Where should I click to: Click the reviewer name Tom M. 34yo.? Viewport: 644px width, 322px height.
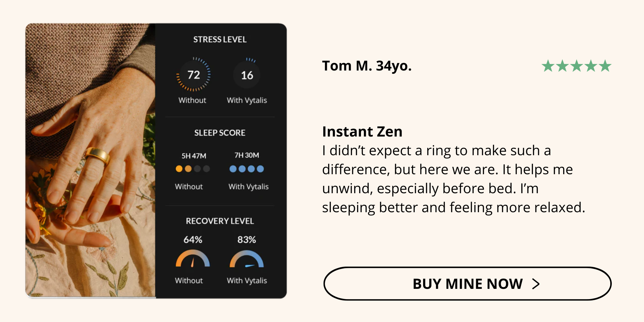click(367, 66)
